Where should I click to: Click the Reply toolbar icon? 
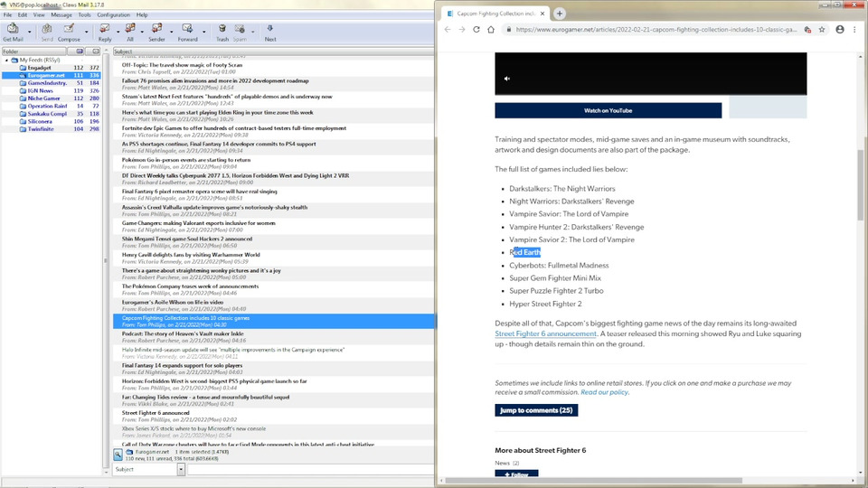[x=104, y=29]
